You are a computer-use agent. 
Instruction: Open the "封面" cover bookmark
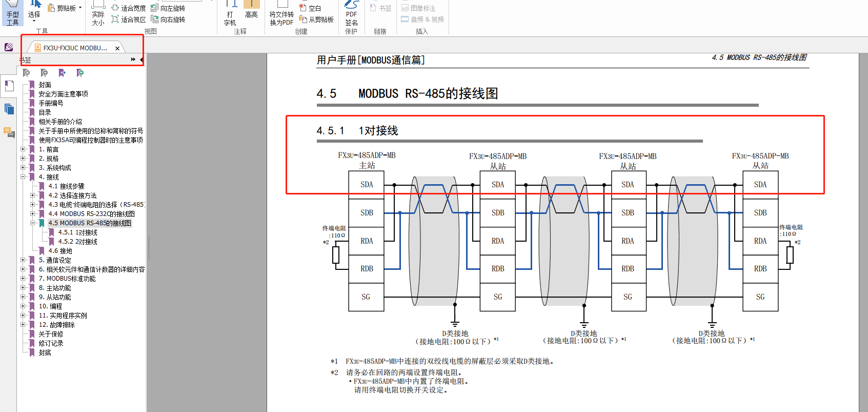(x=45, y=85)
